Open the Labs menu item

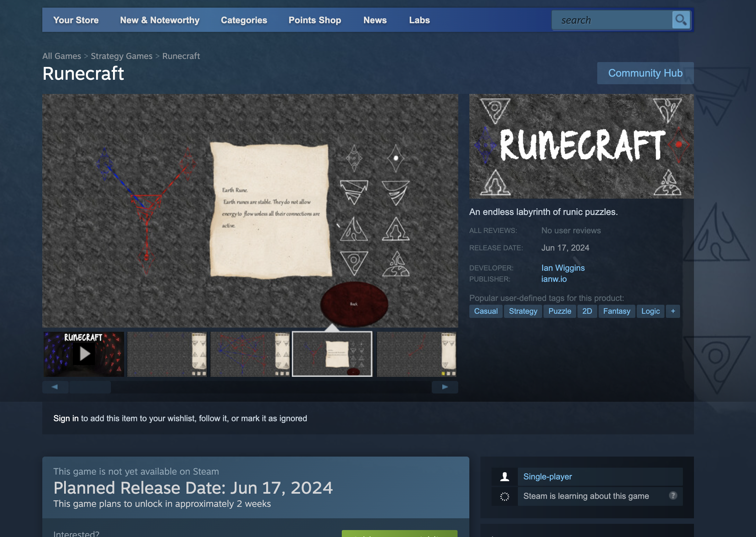coord(419,20)
